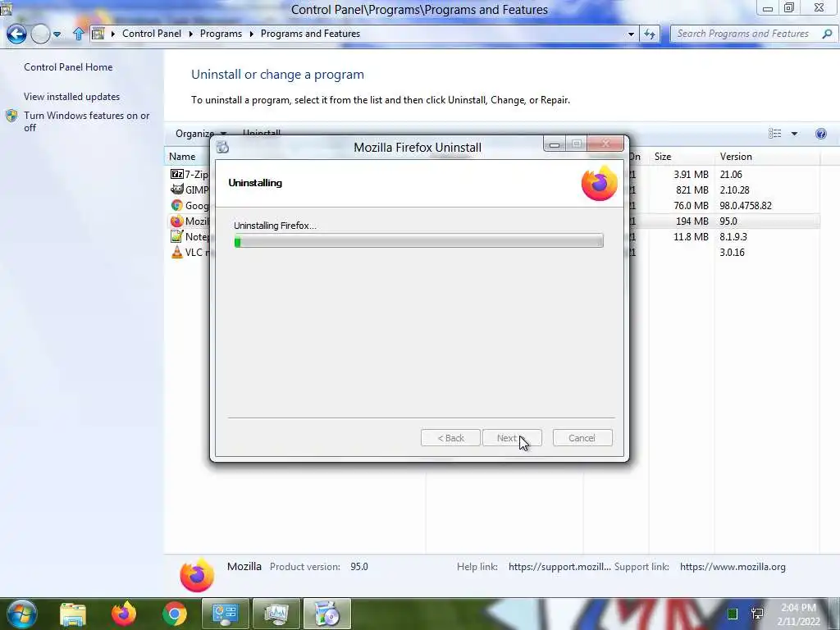Viewport: 840px width, 630px height.
Task: Select Programs in the address breadcrumb
Action: coord(221,33)
